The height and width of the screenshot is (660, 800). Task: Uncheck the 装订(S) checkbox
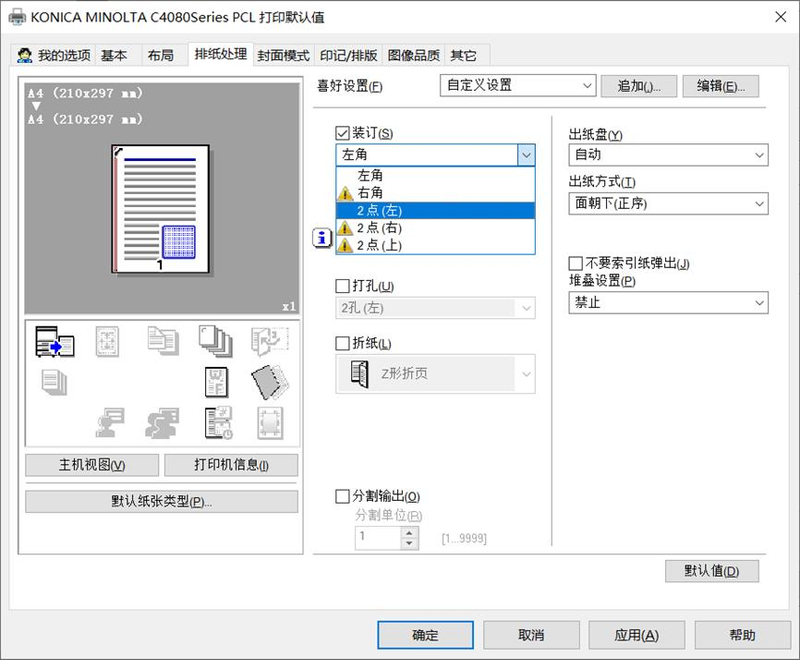point(342,132)
